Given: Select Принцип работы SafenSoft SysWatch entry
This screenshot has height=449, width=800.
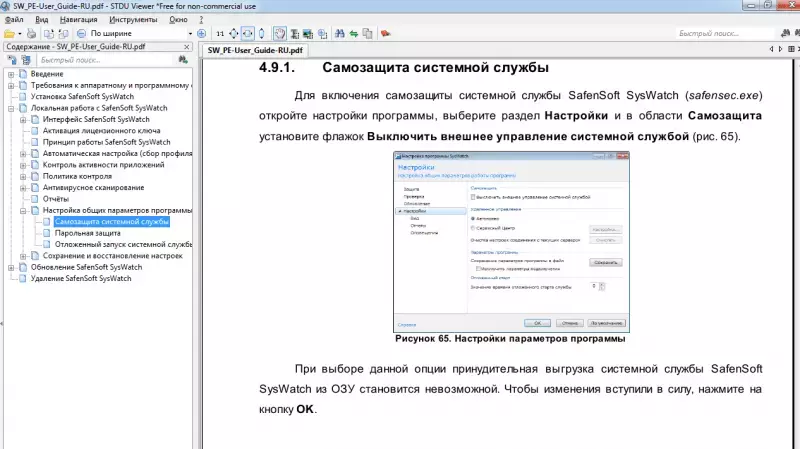Looking at the screenshot, I should coord(107,142).
